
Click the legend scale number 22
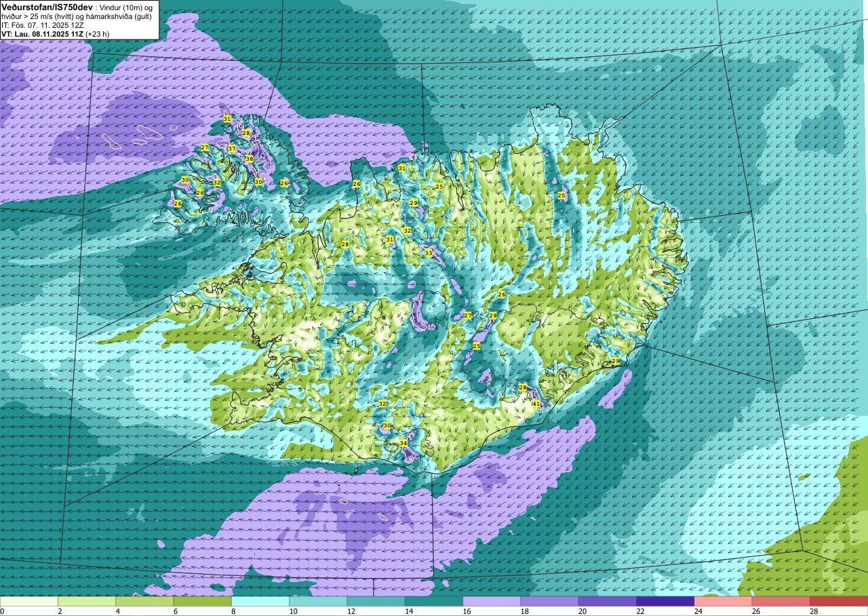(x=640, y=611)
